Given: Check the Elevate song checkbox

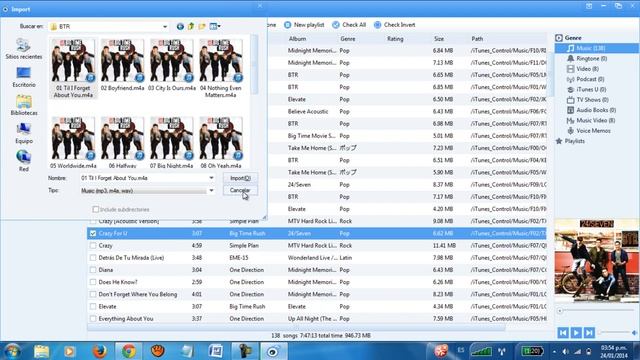Looking at the screenshot, I should pyautogui.click(x=93, y=307).
